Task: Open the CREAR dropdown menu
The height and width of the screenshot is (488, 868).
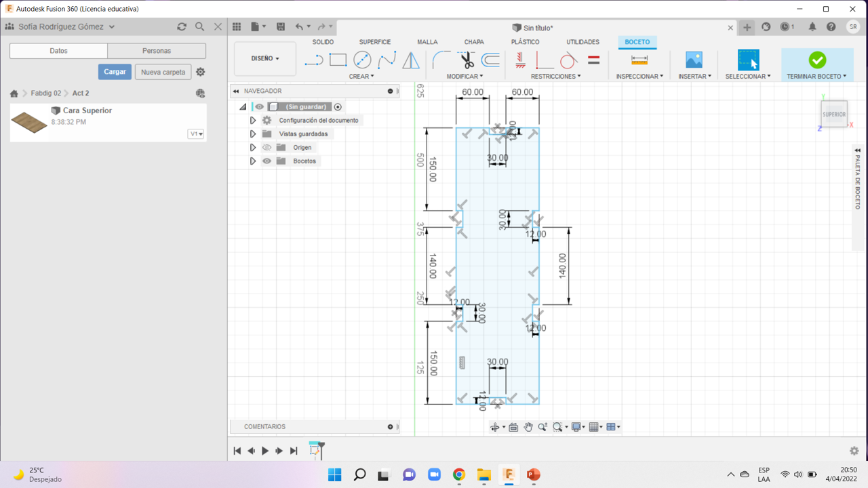Action: tap(361, 77)
